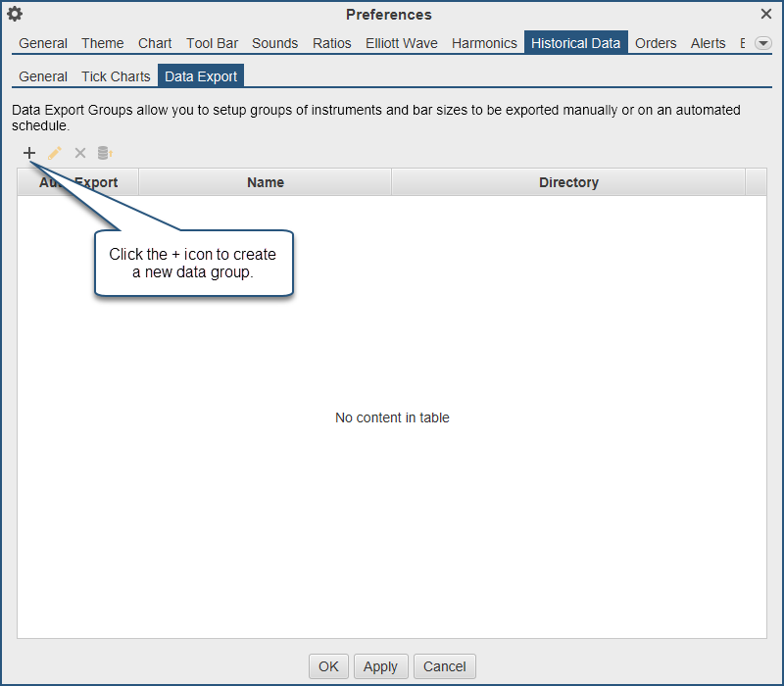Click the X delete group icon
The width and height of the screenshot is (784, 686).
(x=80, y=153)
